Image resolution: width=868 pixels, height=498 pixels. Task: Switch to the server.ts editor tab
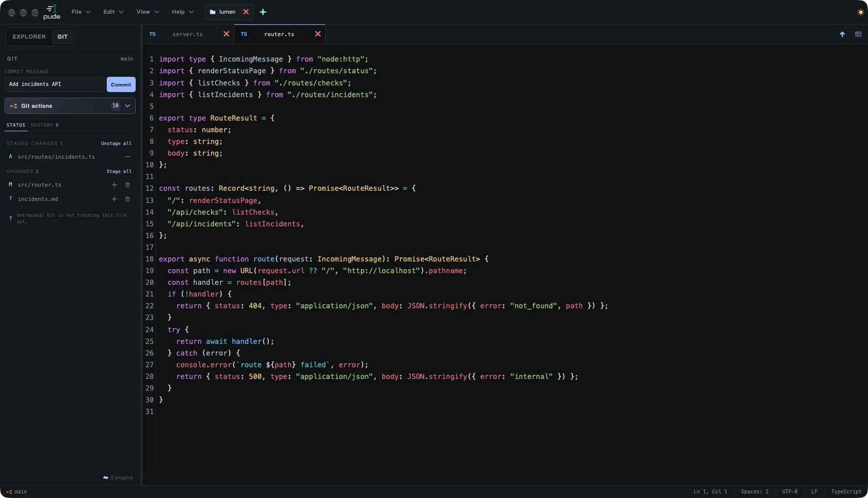pos(188,34)
